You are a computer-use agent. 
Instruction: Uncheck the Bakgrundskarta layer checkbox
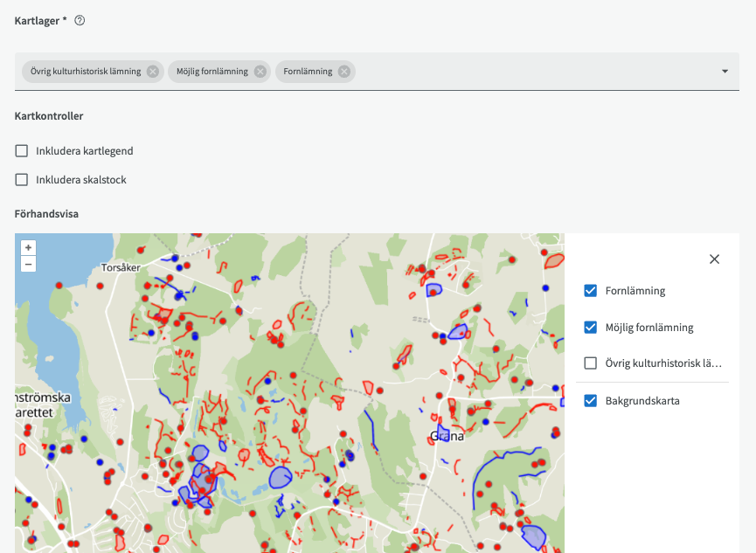[591, 401]
